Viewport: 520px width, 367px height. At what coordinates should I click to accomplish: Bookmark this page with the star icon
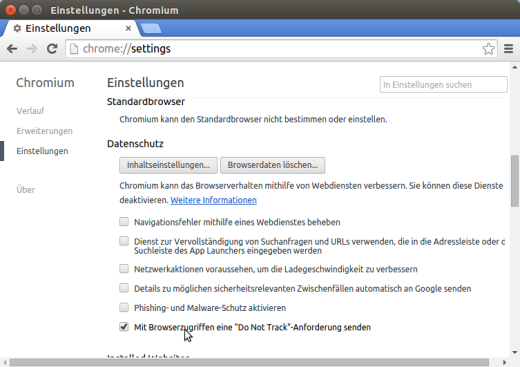coord(488,49)
